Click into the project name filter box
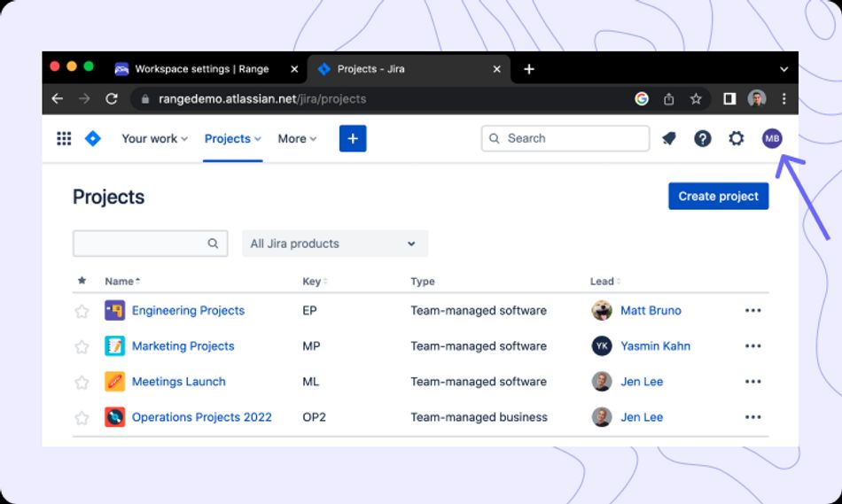The image size is (842, 504). coord(151,244)
